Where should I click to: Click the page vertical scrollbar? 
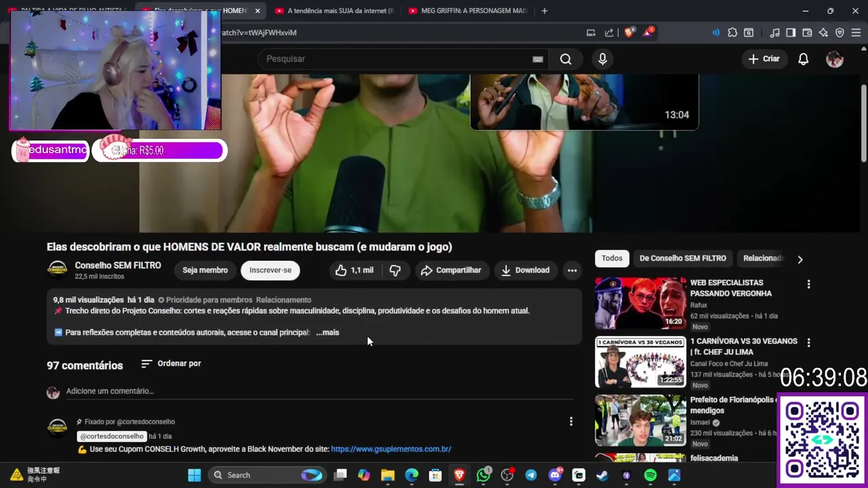coord(864,122)
